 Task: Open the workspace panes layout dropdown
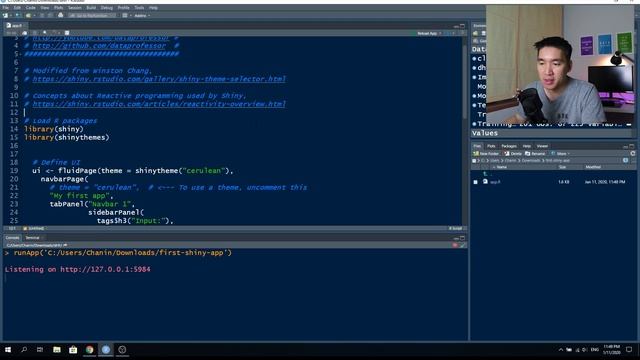click(x=126, y=16)
